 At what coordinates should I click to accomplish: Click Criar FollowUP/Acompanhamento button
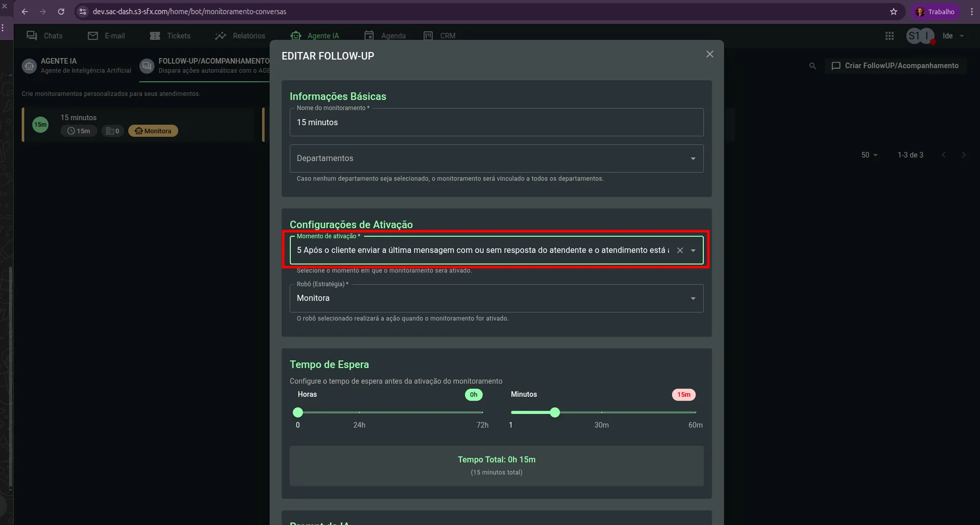click(x=896, y=66)
